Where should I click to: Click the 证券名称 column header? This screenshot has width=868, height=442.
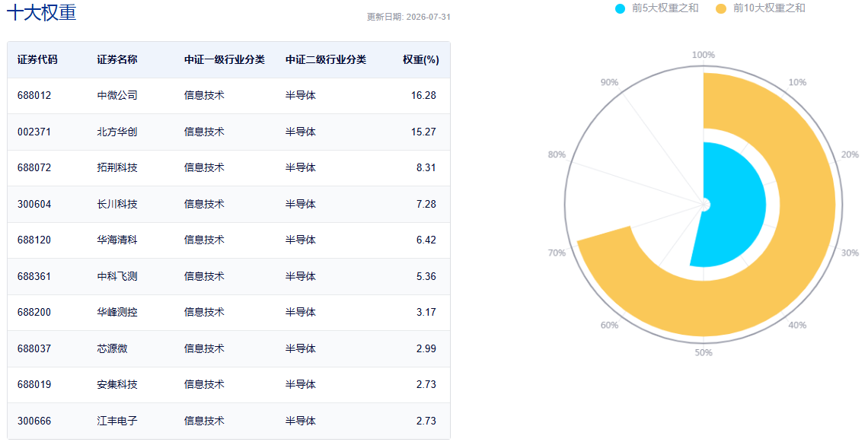pyautogui.click(x=117, y=60)
